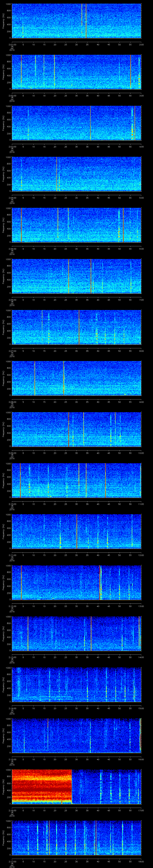Click the "10:00" end time label

click(141, 453)
